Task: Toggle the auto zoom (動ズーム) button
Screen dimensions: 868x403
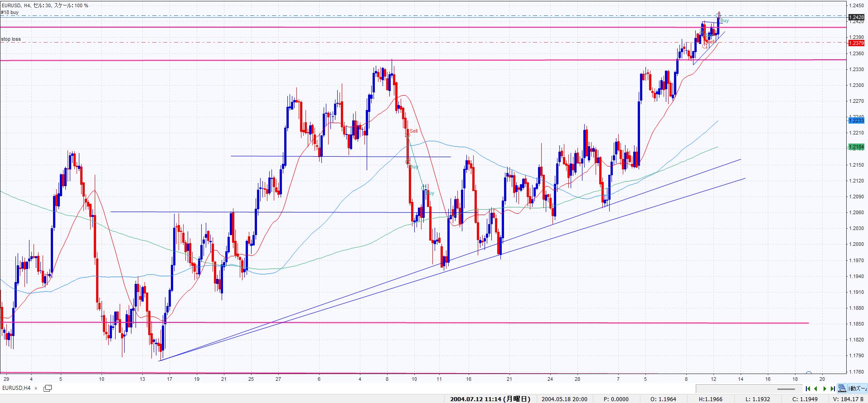Action: 857,389
